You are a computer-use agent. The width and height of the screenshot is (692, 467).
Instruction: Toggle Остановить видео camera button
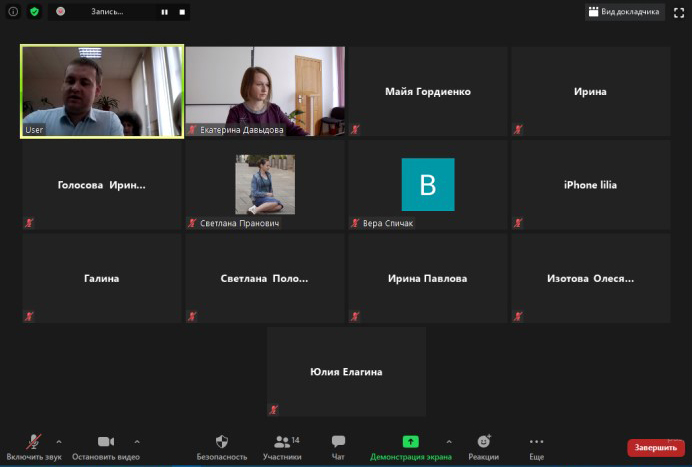(x=106, y=447)
